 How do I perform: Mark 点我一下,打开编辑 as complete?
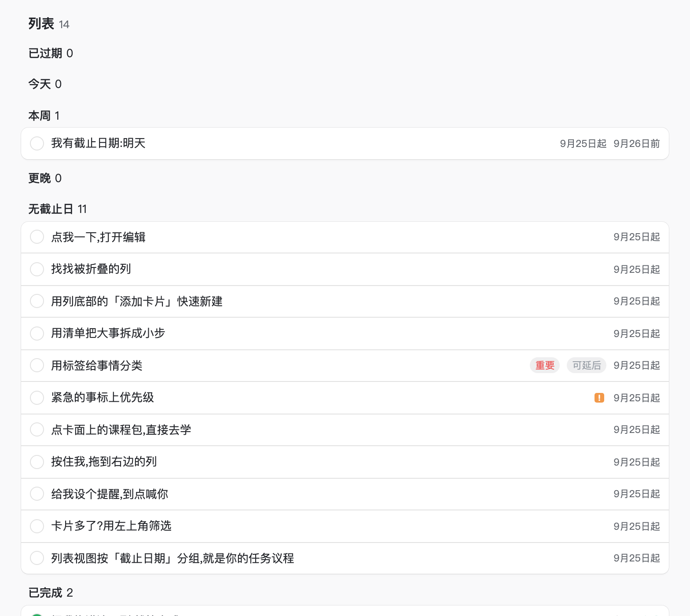click(37, 237)
